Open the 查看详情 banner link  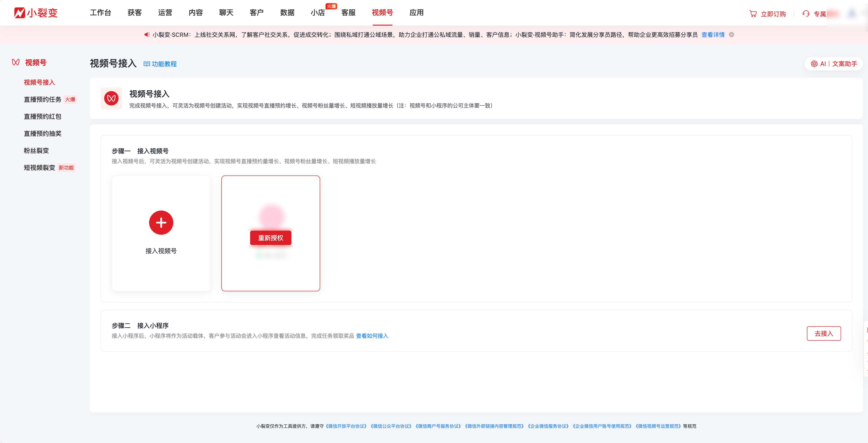713,35
